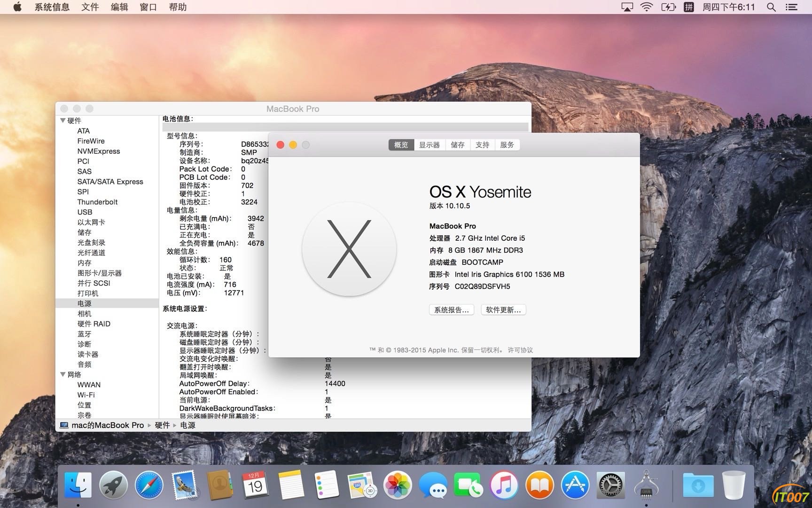This screenshot has width=812, height=508.
Task: Switch to the 储存 tab
Action: 458,145
